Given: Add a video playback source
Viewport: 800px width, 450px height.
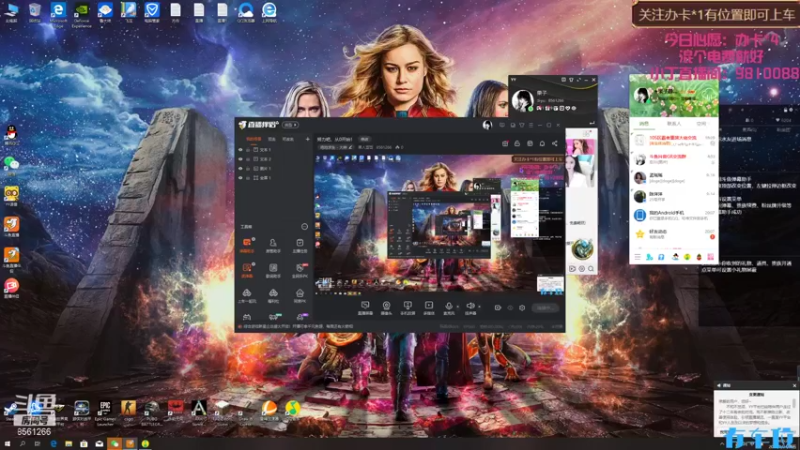Looking at the screenshot, I should (x=429, y=308).
